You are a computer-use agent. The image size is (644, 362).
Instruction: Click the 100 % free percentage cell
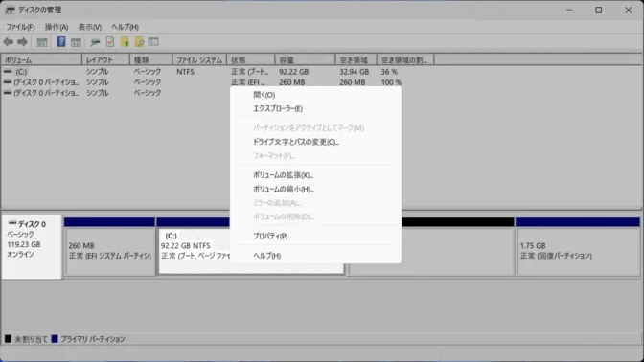tap(391, 82)
